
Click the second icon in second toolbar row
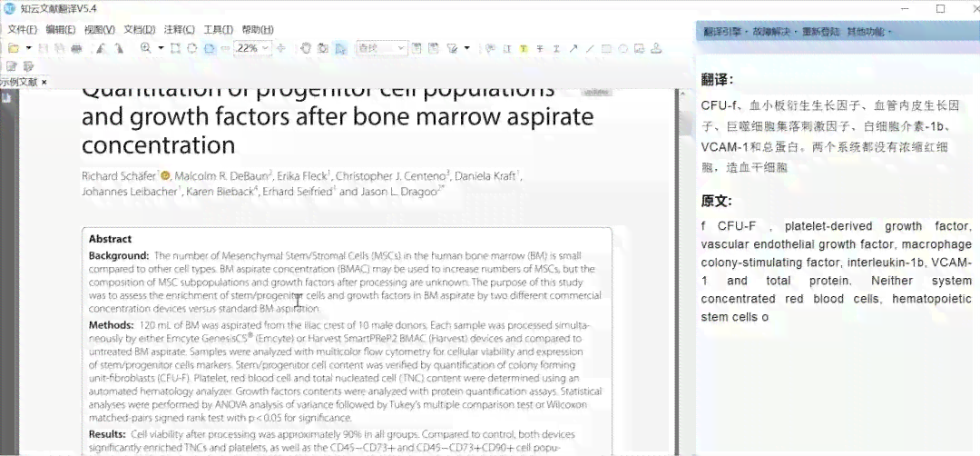pos(28,65)
